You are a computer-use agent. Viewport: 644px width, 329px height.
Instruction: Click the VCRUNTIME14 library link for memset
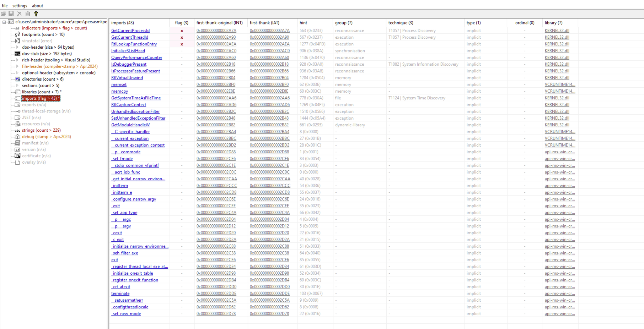(x=559, y=84)
